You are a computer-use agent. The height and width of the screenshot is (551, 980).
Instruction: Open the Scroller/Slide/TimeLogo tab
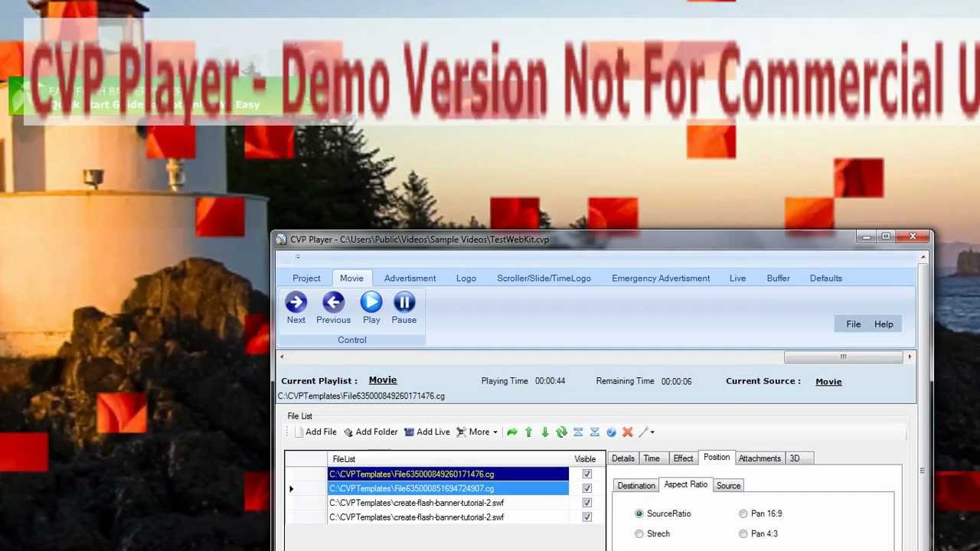(544, 279)
